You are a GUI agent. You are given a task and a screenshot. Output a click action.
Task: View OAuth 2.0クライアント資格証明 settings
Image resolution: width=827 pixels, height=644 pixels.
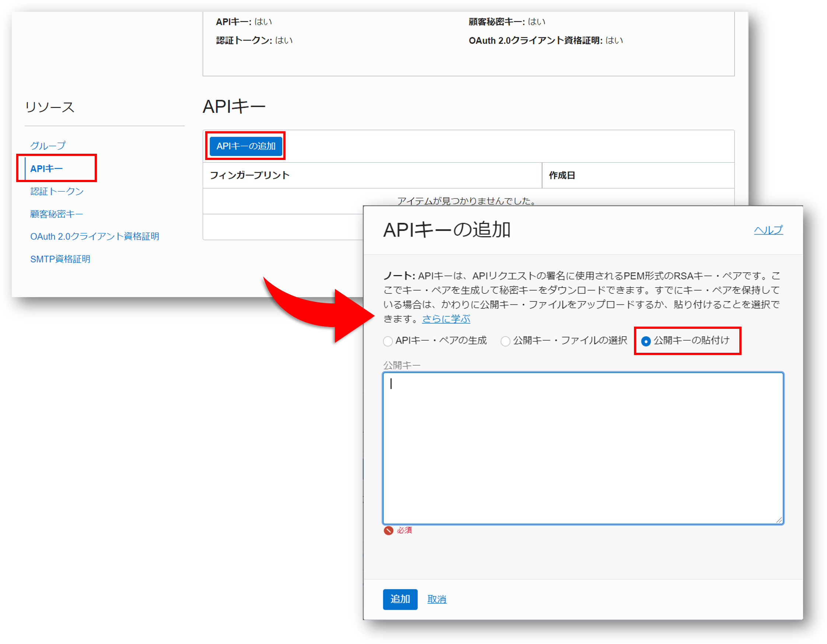tap(95, 236)
